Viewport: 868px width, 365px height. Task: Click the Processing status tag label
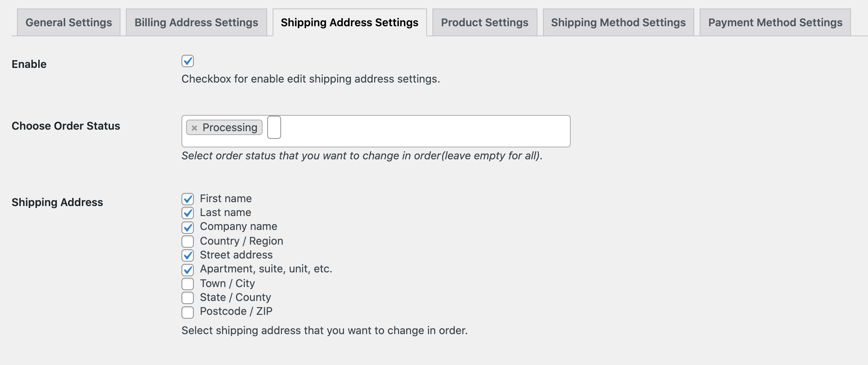[230, 128]
